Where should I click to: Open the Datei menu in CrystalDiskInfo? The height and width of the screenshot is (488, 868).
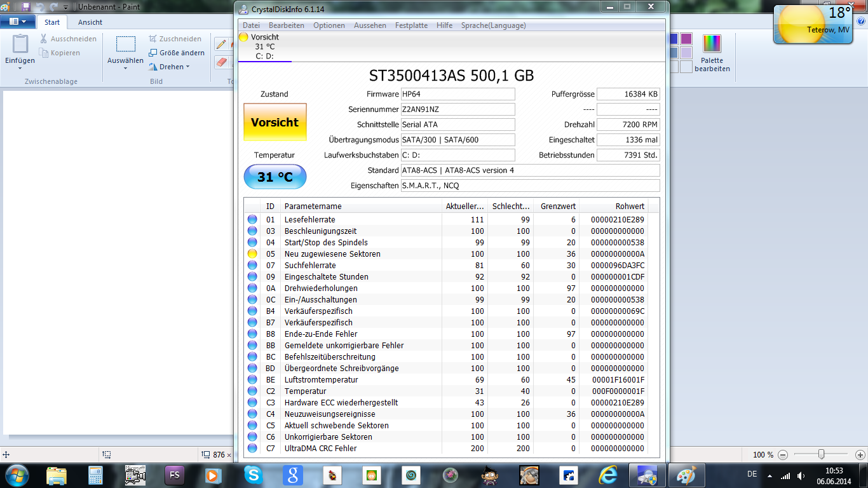click(251, 25)
